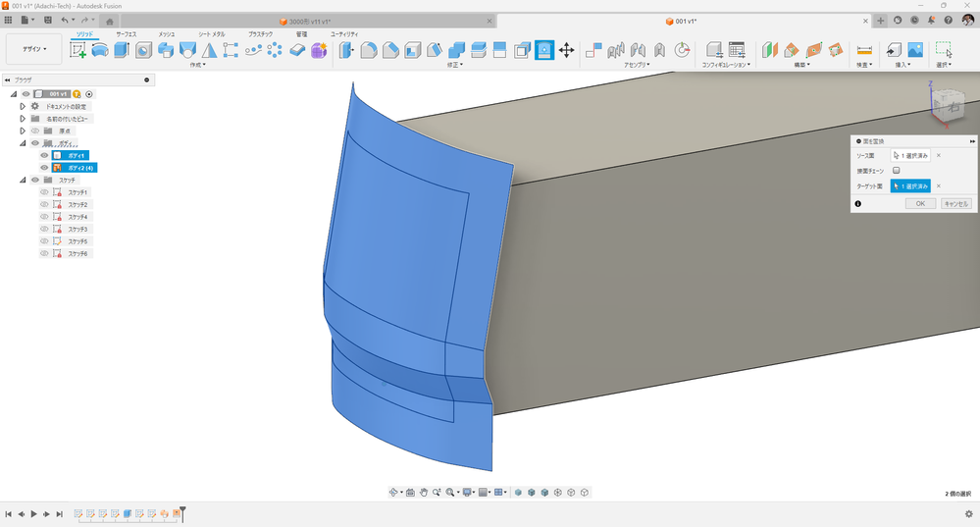This screenshot has width=980, height=527.
Task: Activate the 001 v1 root component radio
Action: [x=89, y=94]
